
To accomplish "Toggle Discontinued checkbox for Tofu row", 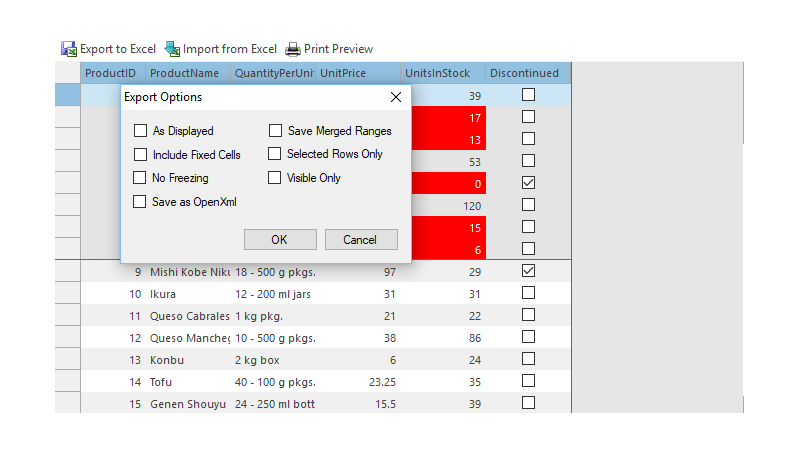I will [529, 381].
